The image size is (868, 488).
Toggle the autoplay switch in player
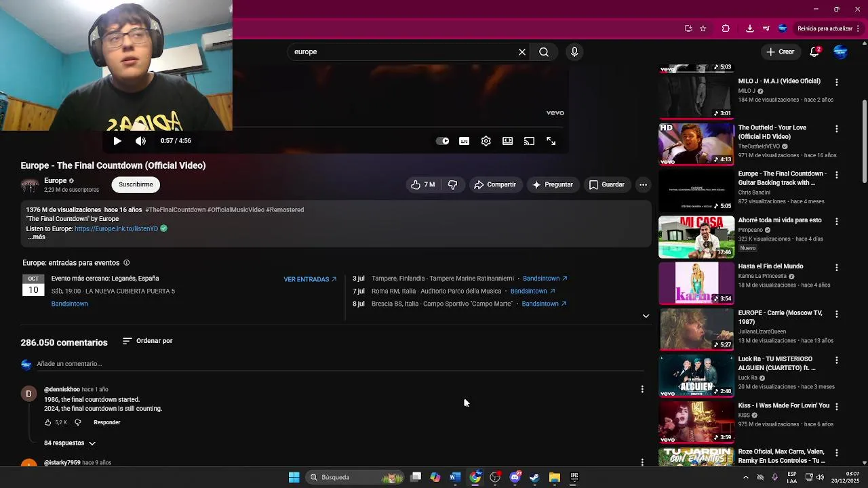coord(443,141)
